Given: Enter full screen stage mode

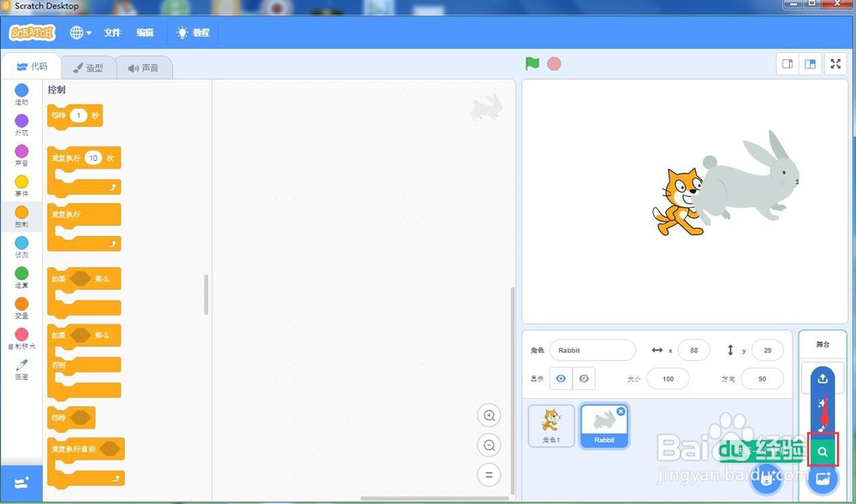Looking at the screenshot, I should 835,64.
